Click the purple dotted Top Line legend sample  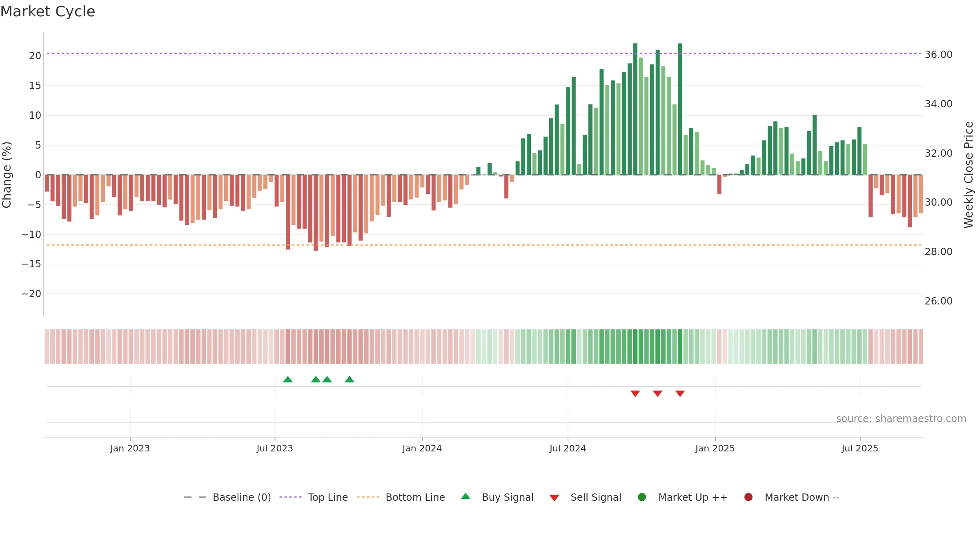[290, 497]
